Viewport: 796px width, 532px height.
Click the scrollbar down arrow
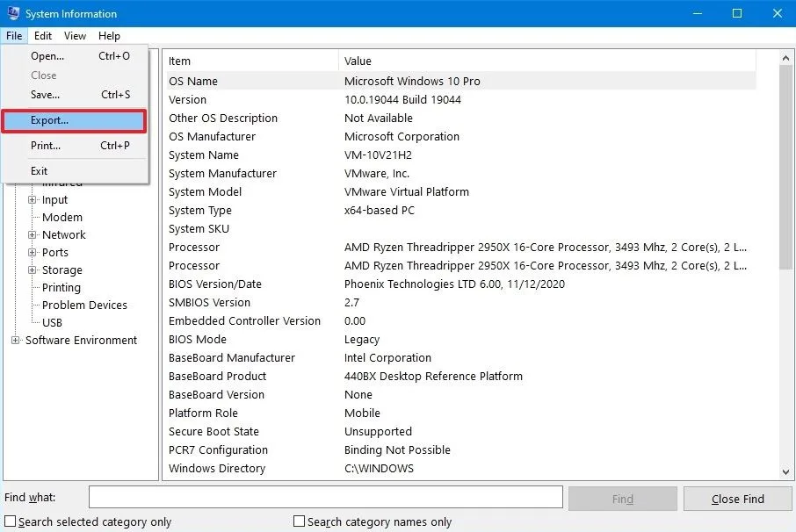[x=785, y=471]
